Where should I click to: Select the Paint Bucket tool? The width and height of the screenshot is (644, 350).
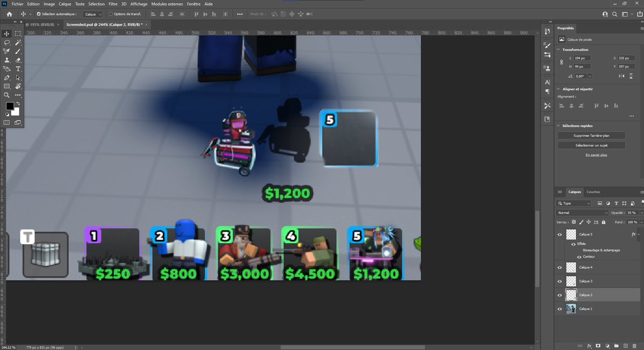point(6,69)
